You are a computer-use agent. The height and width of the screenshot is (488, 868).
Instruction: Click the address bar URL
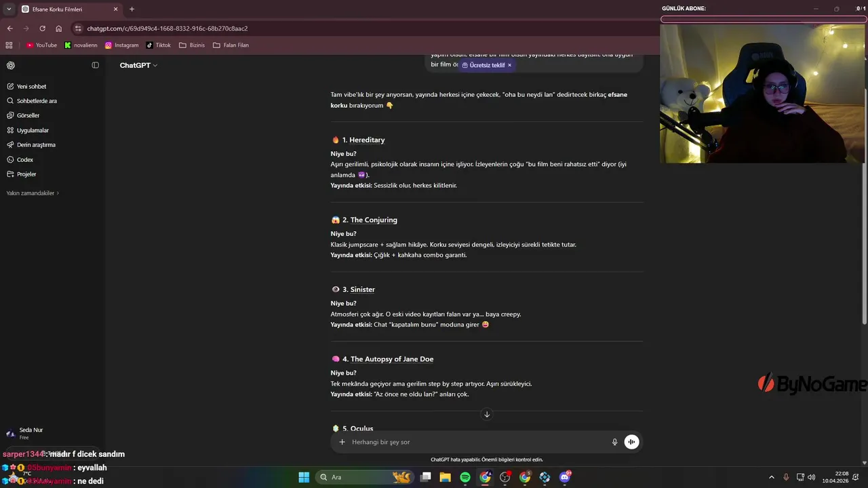click(x=167, y=28)
